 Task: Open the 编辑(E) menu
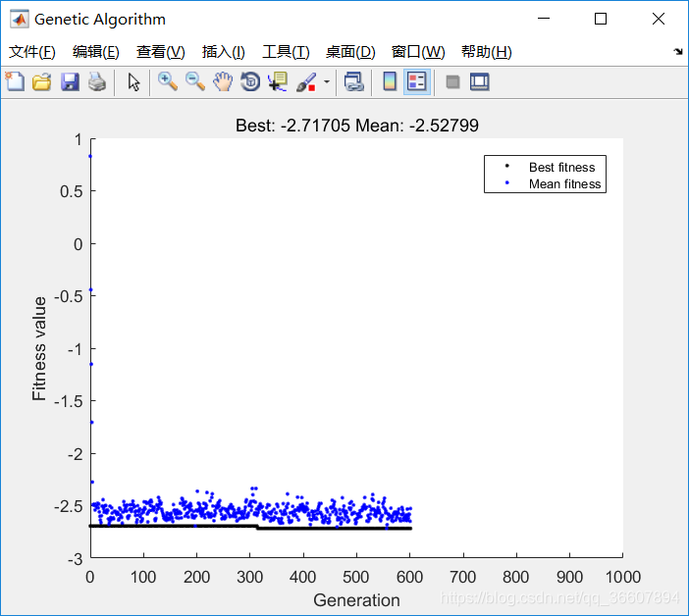(x=96, y=52)
